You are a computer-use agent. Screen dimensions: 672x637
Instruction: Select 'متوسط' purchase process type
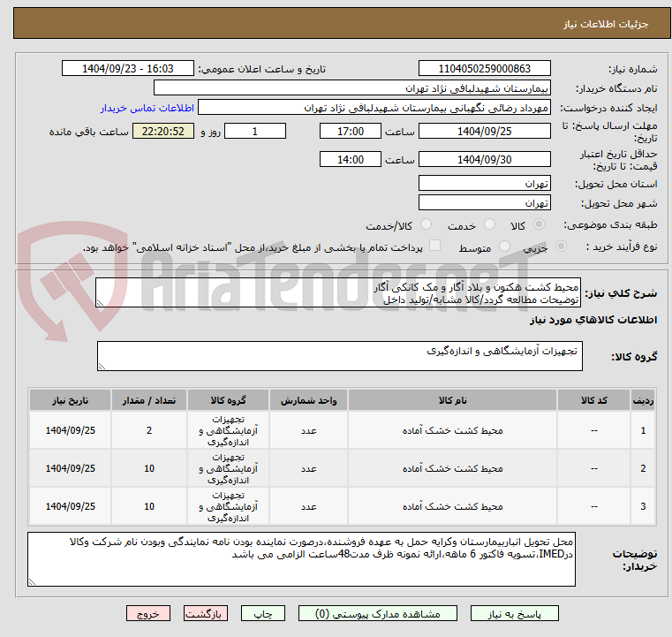[505, 247]
